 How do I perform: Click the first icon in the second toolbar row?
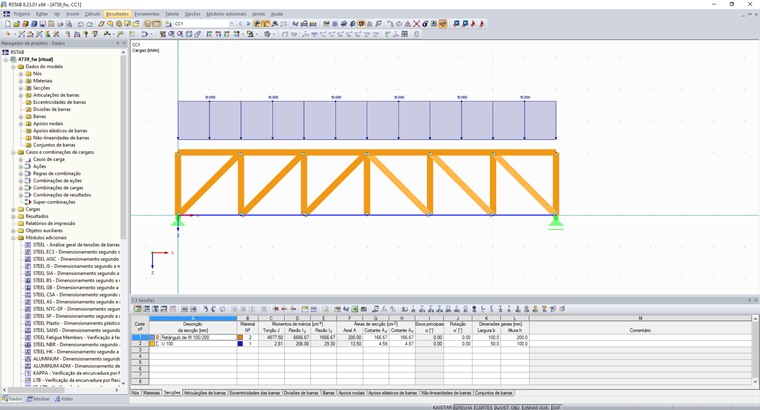coord(7,34)
